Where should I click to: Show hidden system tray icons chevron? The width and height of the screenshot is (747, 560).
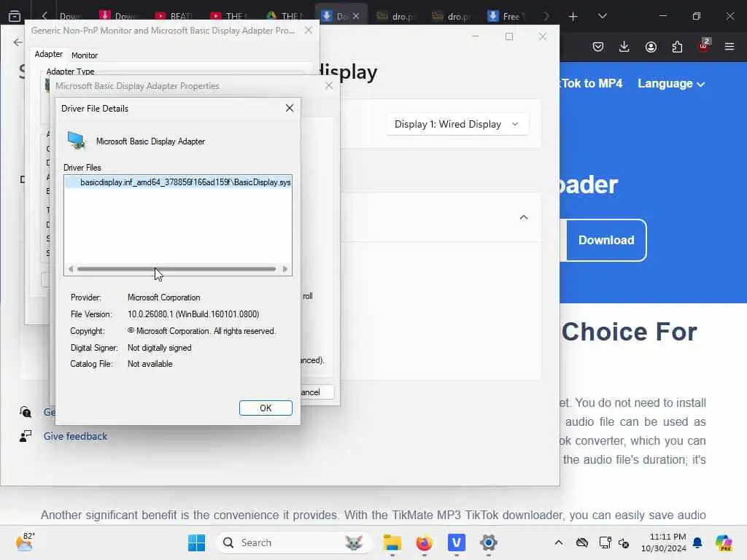point(559,542)
